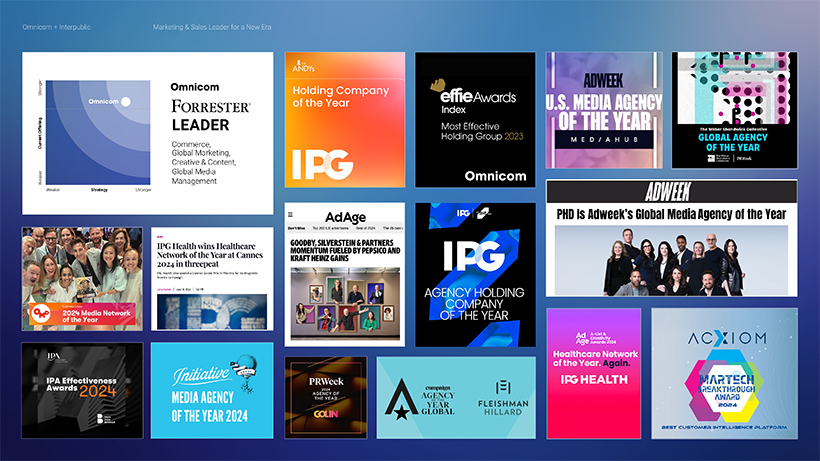Screen dimensions: 820x461
Task: Click the Acxiom wordmark
Action: click(x=724, y=340)
